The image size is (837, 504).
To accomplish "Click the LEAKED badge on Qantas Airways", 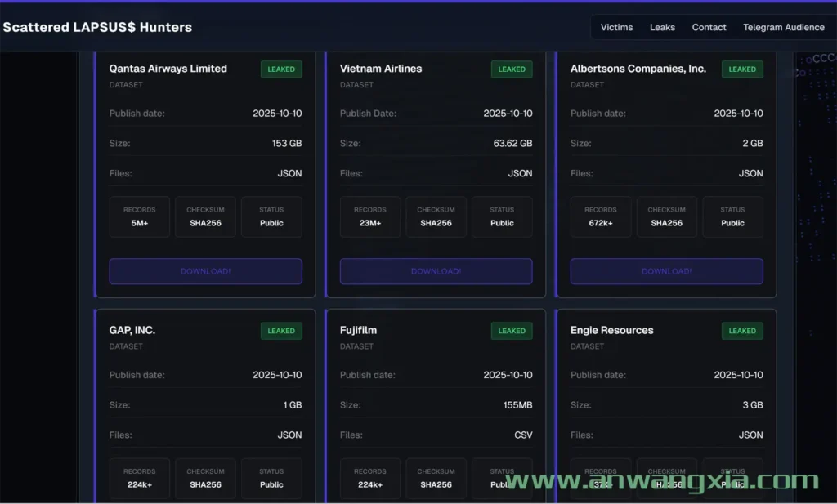I will click(x=281, y=69).
